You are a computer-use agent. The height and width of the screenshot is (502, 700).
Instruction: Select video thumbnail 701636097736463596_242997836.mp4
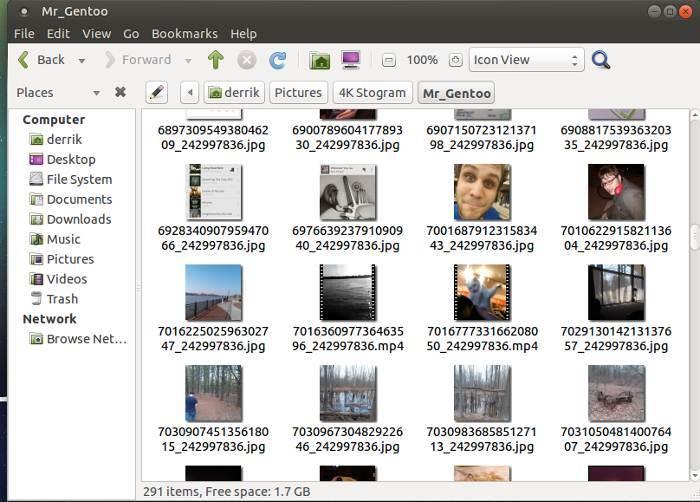point(348,293)
